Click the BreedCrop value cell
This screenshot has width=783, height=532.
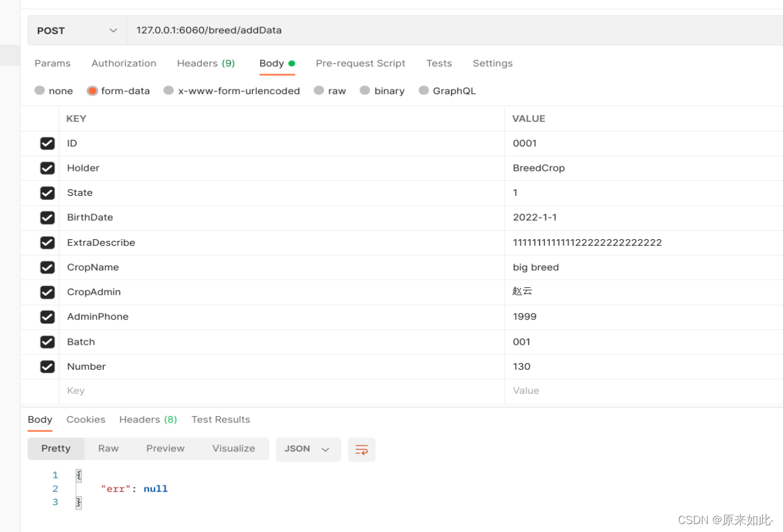[644, 168]
